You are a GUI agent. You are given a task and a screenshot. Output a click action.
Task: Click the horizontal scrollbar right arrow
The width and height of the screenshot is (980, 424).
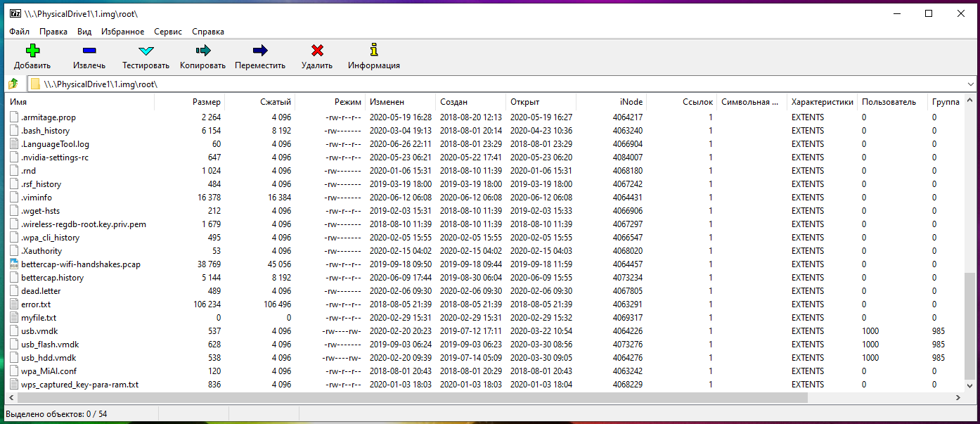[957, 398]
